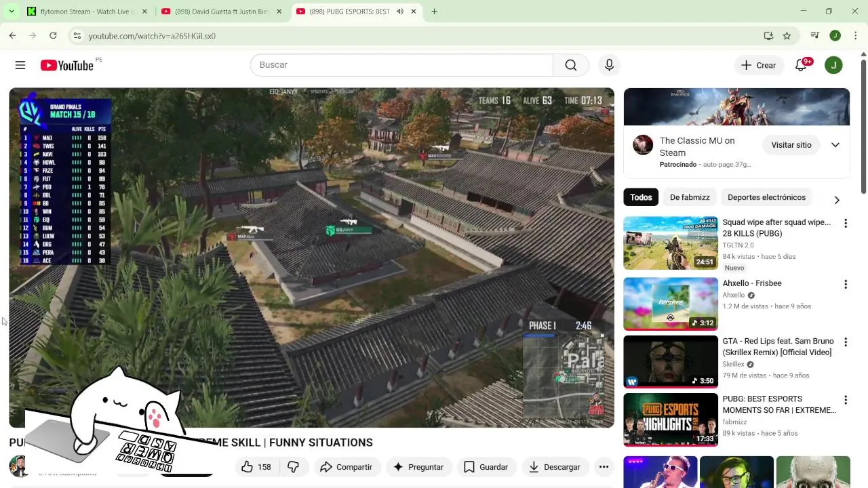Switch to the David Guetta ft Justin Bieber tab
This screenshot has width=868, height=488.
coord(222,12)
